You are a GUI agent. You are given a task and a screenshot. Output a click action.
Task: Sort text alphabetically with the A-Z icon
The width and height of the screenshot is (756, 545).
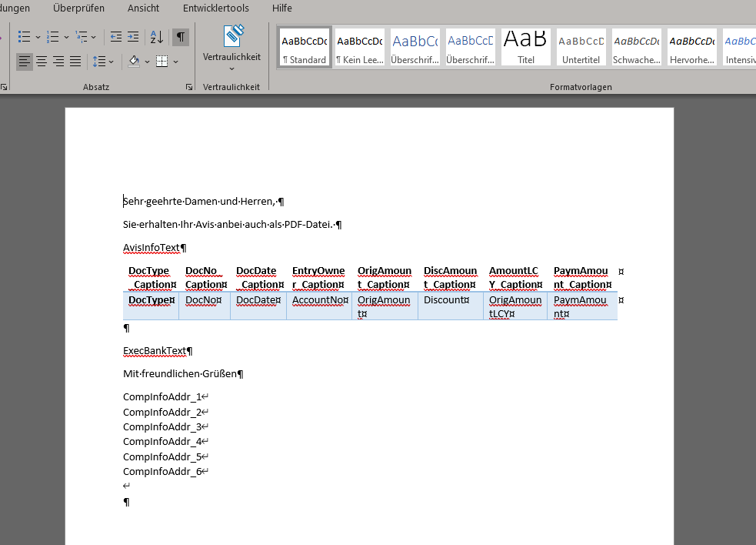(156, 36)
